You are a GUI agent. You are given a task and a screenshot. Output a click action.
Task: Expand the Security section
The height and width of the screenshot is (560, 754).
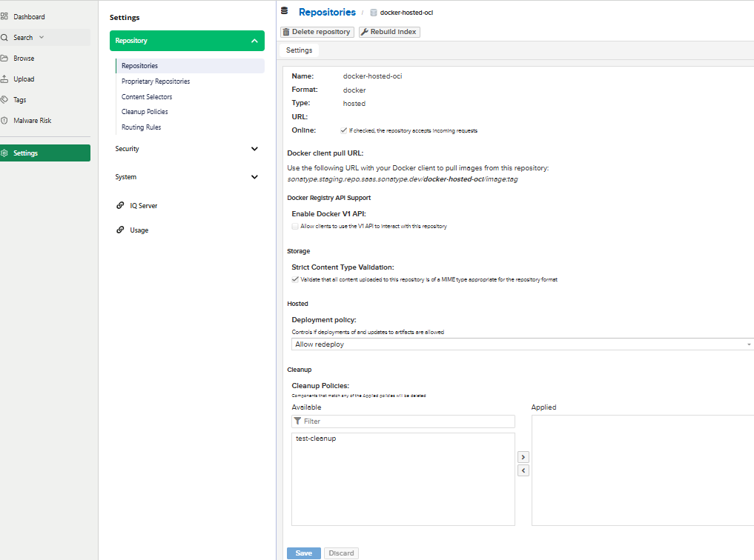coord(187,149)
